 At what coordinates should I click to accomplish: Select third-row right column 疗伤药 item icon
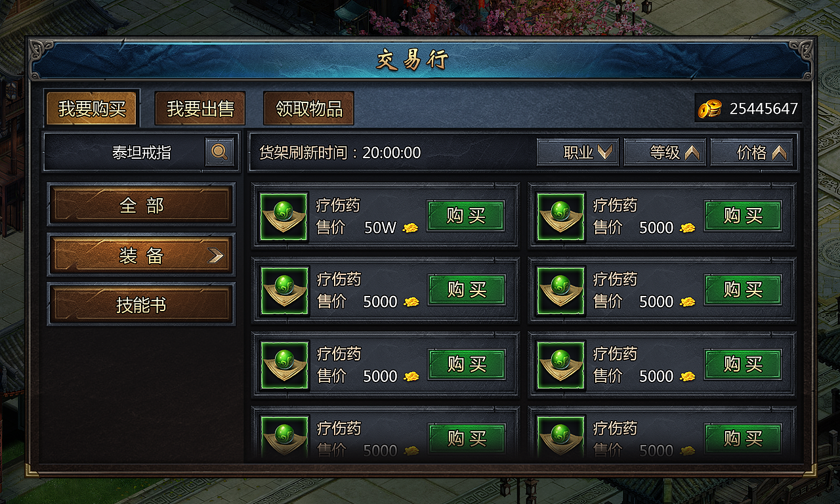pyautogui.click(x=561, y=366)
